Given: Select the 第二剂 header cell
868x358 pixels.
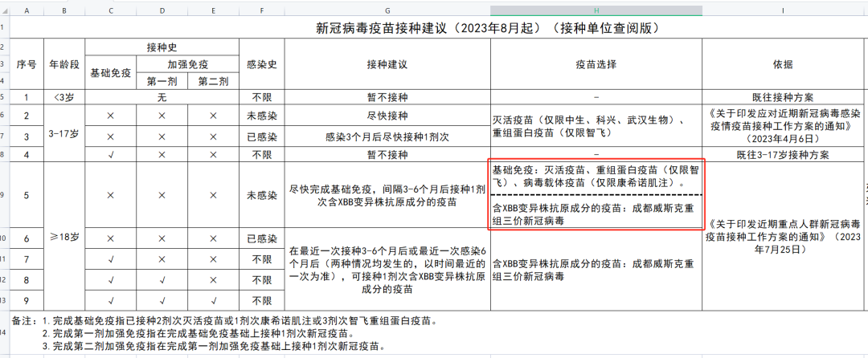Looking at the screenshot, I should pyautogui.click(x=214, y=81).
